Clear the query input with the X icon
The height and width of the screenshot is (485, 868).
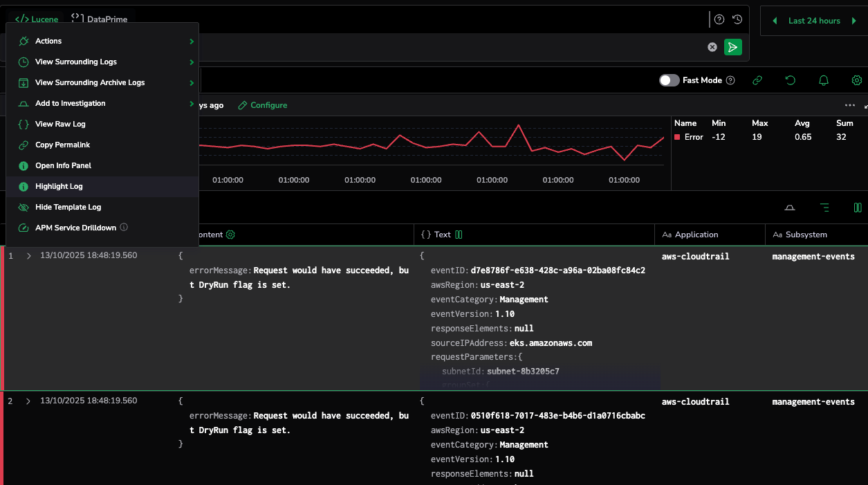pyautogui.click(x=712, y=47)
